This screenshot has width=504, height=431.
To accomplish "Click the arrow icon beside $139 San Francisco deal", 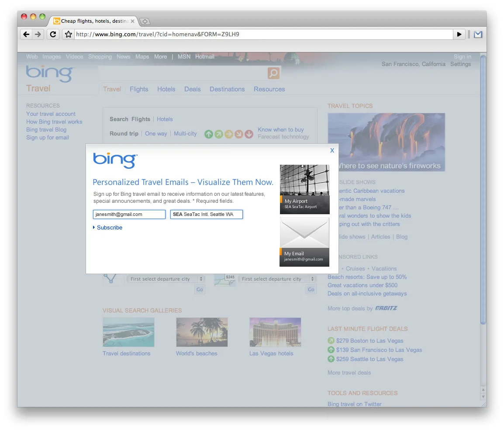I will [331, 350].
